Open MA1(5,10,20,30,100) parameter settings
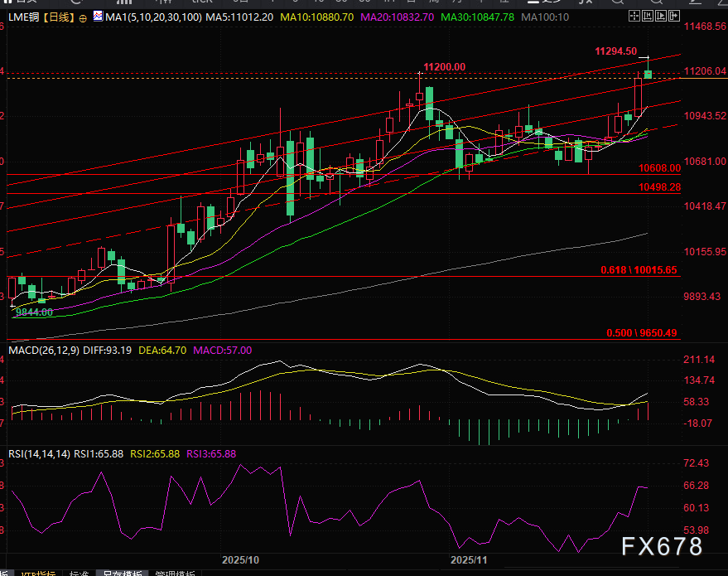The image size is (728, 576). point(146,17)
